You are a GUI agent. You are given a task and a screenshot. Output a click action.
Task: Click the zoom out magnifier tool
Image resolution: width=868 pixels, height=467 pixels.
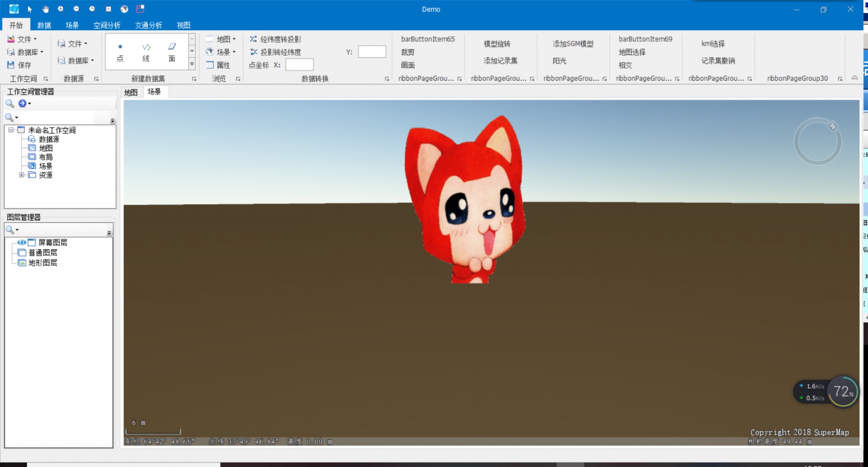point(76,9)
